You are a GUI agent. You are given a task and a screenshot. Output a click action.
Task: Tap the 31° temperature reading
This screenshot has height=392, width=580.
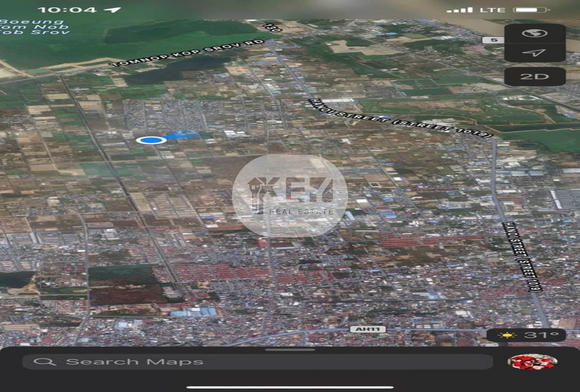(x=541, y=335)
